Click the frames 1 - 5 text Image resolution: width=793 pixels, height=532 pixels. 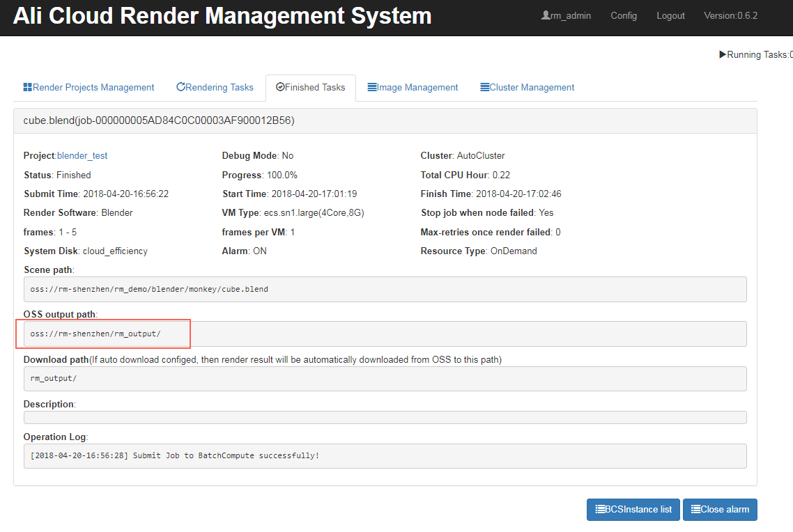click(50, 232)
